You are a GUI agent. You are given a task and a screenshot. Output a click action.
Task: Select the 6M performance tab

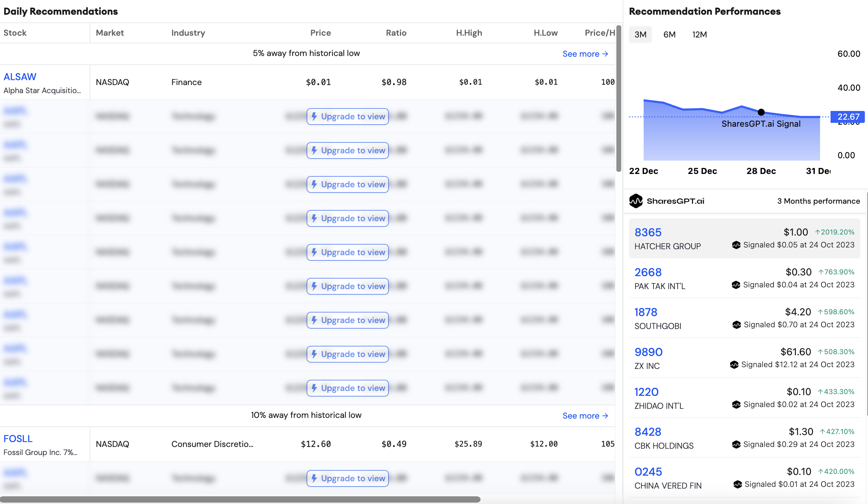[x=669, y=35]
